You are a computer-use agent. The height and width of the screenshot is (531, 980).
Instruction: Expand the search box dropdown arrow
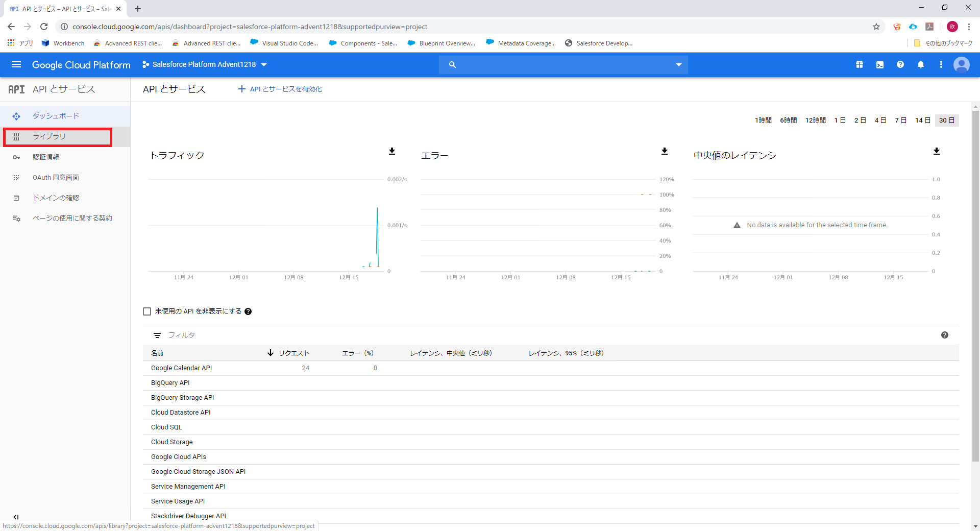click(x=679, y=65)
